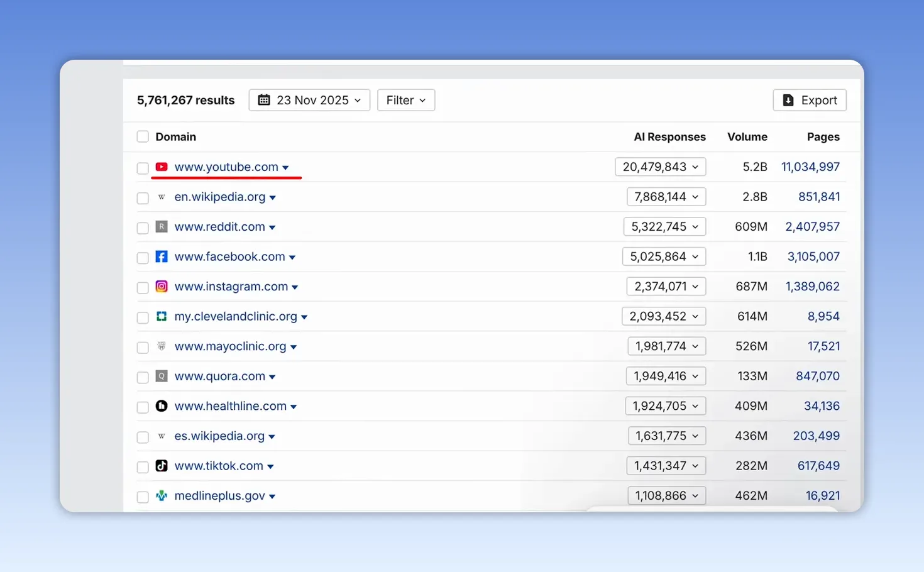This screenshot has height=572, width=924.
Task: Click the YouTube favicon icon
Action: click(x=162, y=167)
